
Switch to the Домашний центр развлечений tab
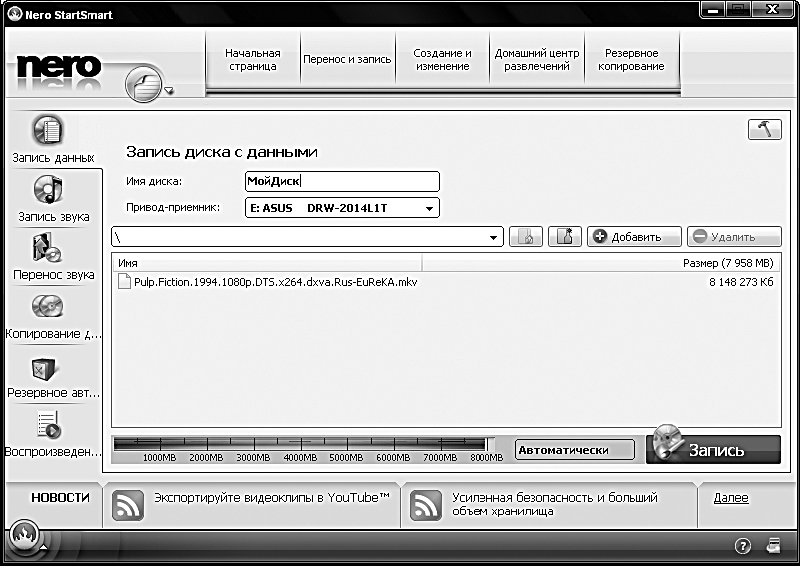click(x=537, y=60)
